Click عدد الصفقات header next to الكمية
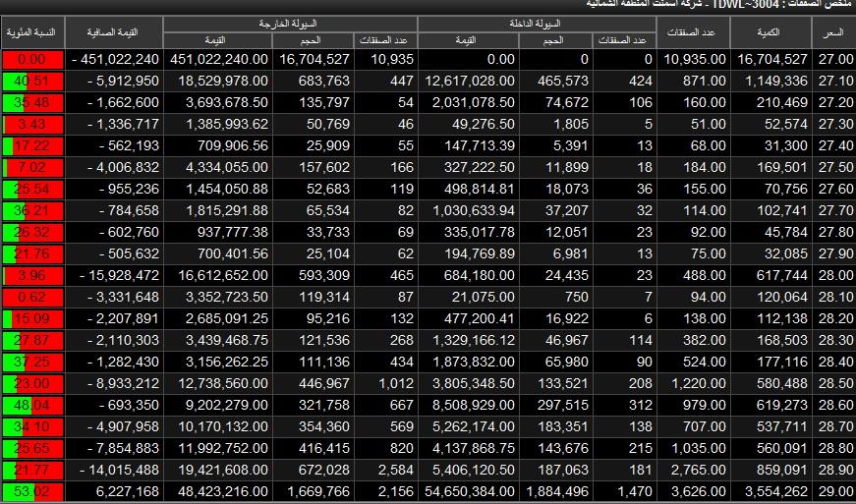 (x=693, y=32)
